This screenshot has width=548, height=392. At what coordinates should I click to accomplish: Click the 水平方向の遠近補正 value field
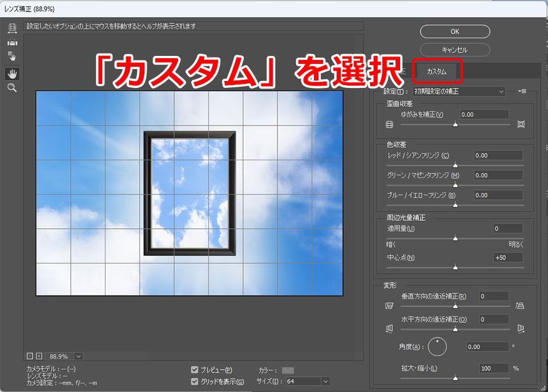[x=494, y=320]
